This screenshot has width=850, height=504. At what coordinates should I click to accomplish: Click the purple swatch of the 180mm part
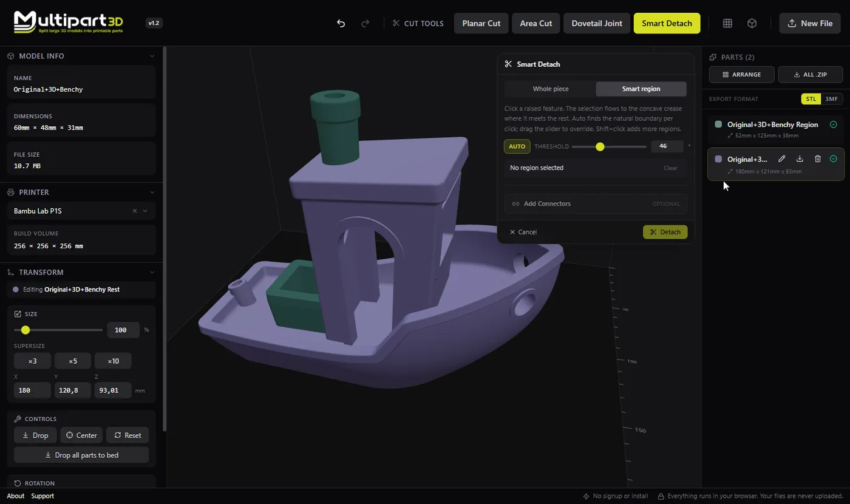[x=718, y=159]
